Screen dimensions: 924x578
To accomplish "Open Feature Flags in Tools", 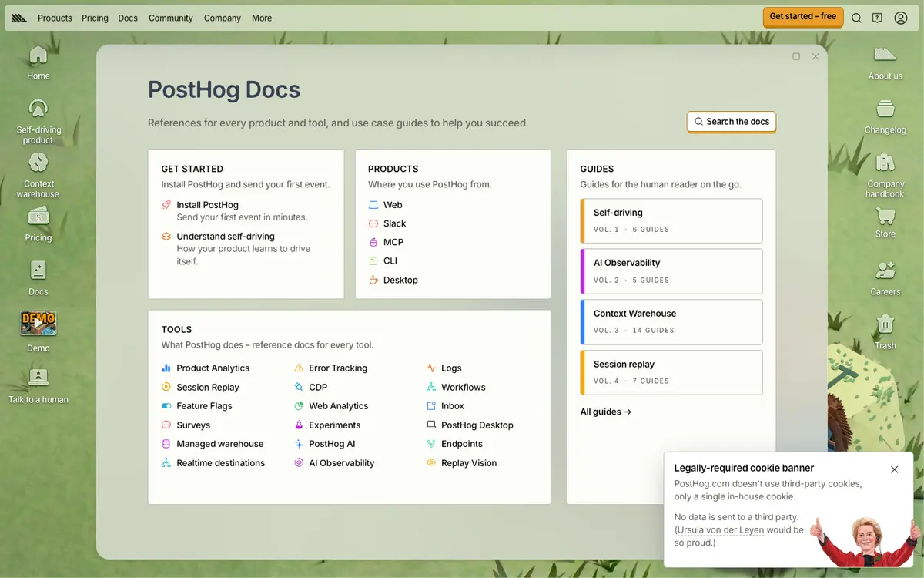I will pos(204,406).
